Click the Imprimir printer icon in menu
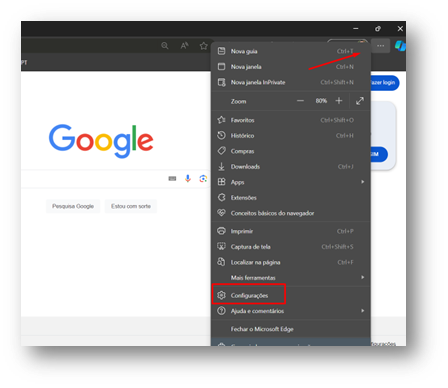The image size is (448, 388). pos(221,231)
